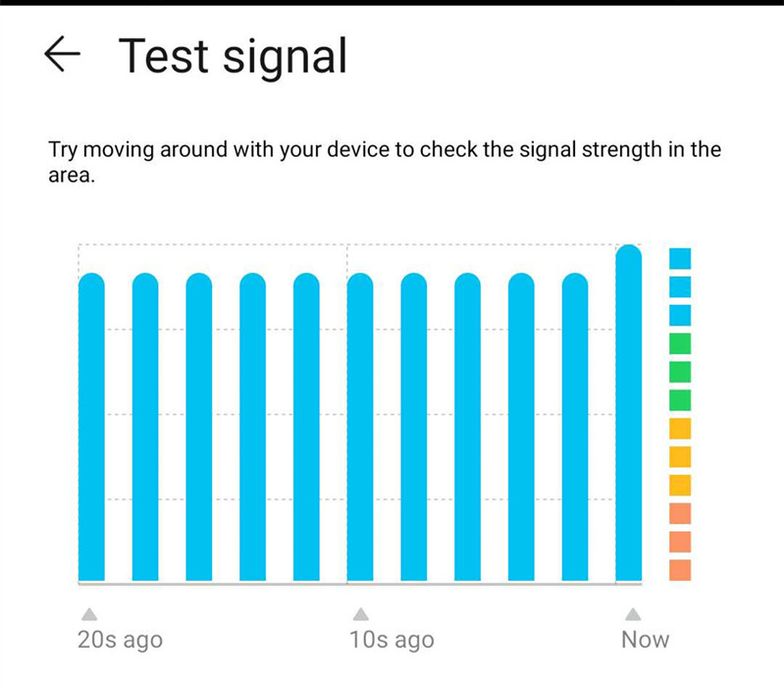Select the topmost yellow legend square
The height and width of the screenshot is (687, 784).
[x=680, y=429]
